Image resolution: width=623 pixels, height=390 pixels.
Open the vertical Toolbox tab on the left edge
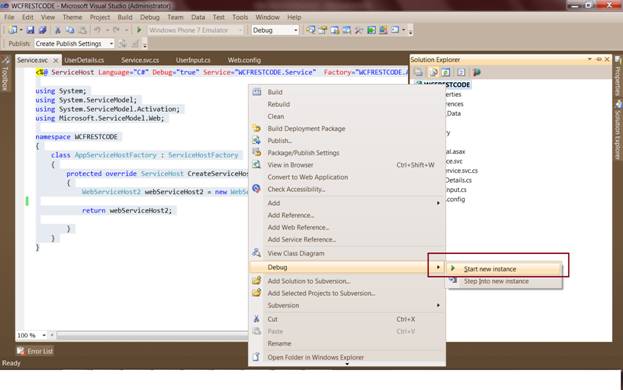point(6,74)
